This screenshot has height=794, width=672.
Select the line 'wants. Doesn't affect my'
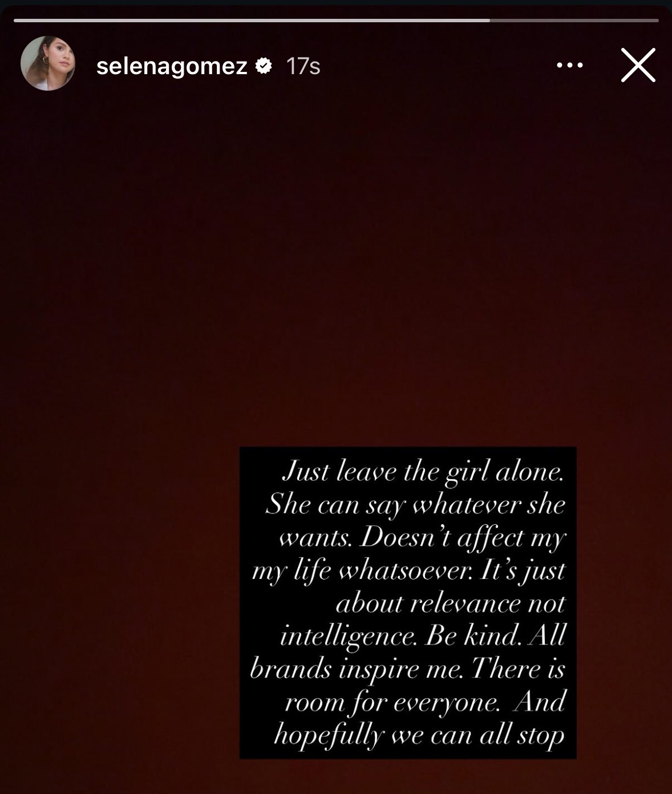pyautogui.click(x=422, y=538)
